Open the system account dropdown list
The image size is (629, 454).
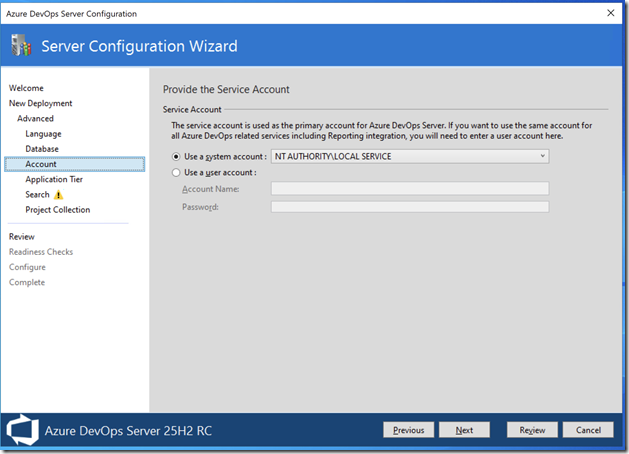(542, 157)
